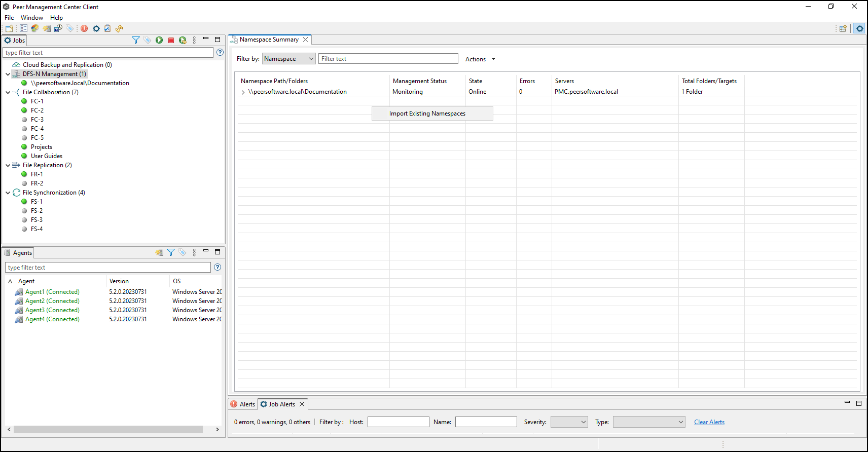Click the funnel filter icon in Agents panel

tap(171, 252)
